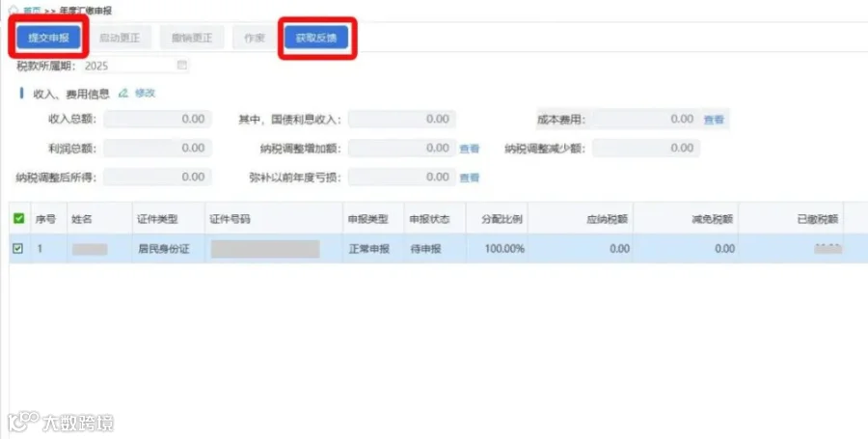Toggle the select-all checkbox in table header
Viewport: 868px width, 439px height.
point(19,219)
